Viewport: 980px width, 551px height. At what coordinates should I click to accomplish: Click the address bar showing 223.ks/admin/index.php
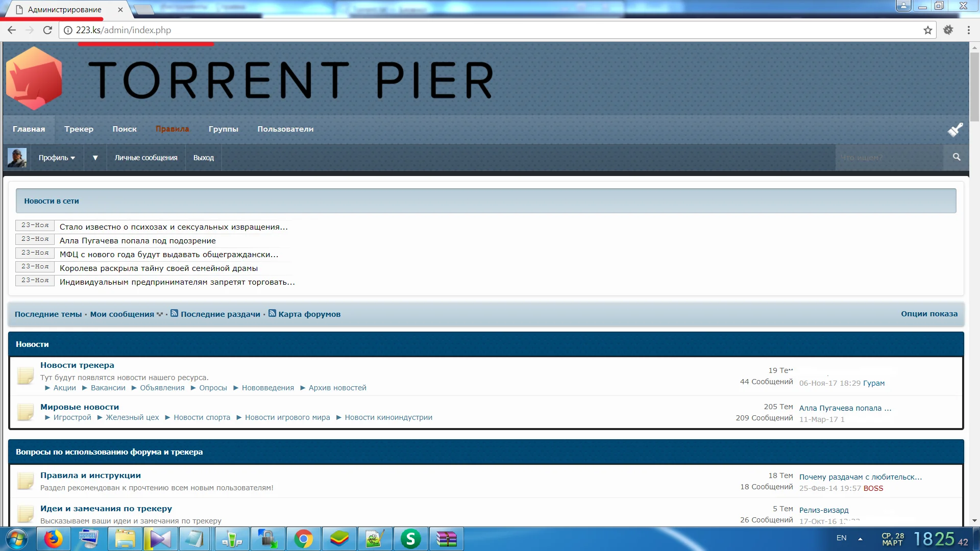coord(498,30)
